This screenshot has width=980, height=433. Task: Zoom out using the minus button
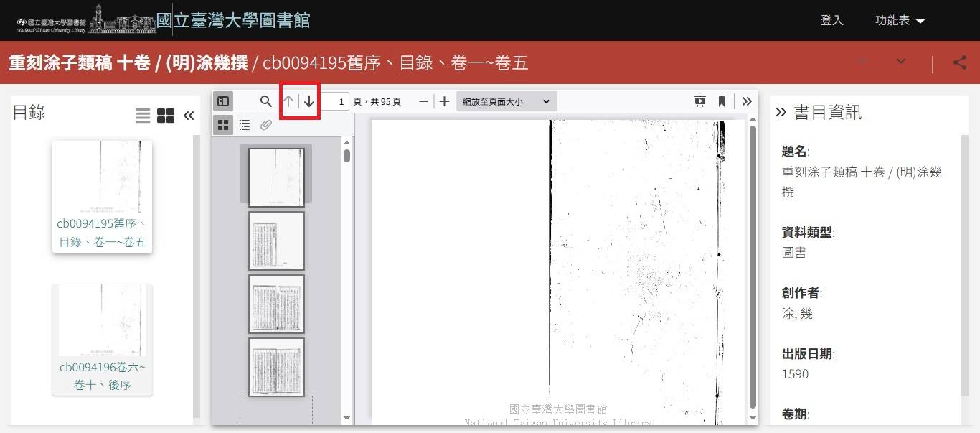pyautogui.click(x=423, y=101)
